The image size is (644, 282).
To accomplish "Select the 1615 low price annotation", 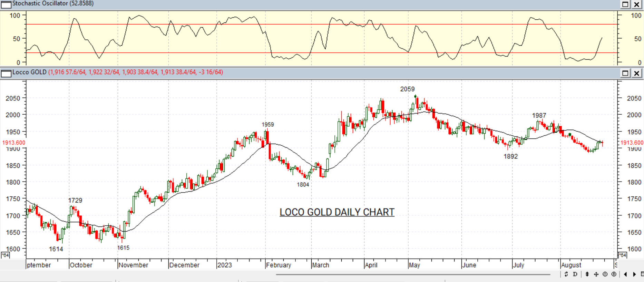I will pos(123,248).
